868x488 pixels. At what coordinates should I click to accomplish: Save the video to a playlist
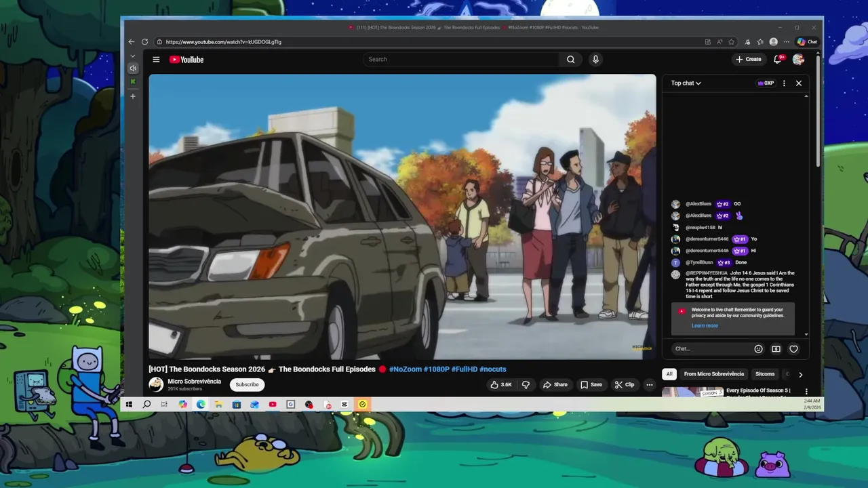tap(591, 385)
